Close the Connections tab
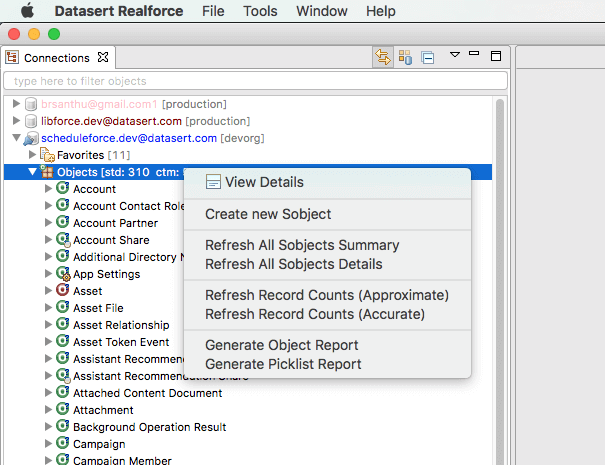605x465 pixels. pos(103,57)
